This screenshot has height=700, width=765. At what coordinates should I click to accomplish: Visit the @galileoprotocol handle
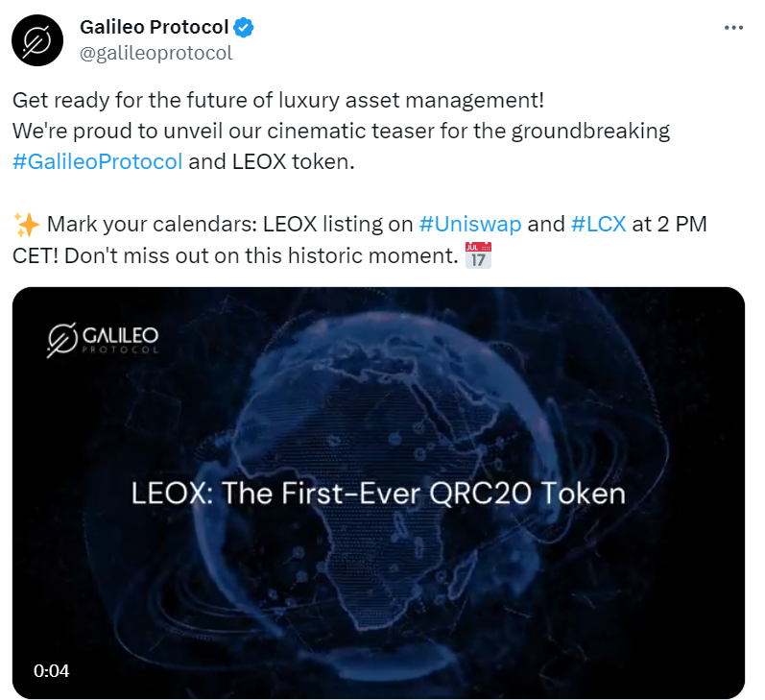point(155,53)
